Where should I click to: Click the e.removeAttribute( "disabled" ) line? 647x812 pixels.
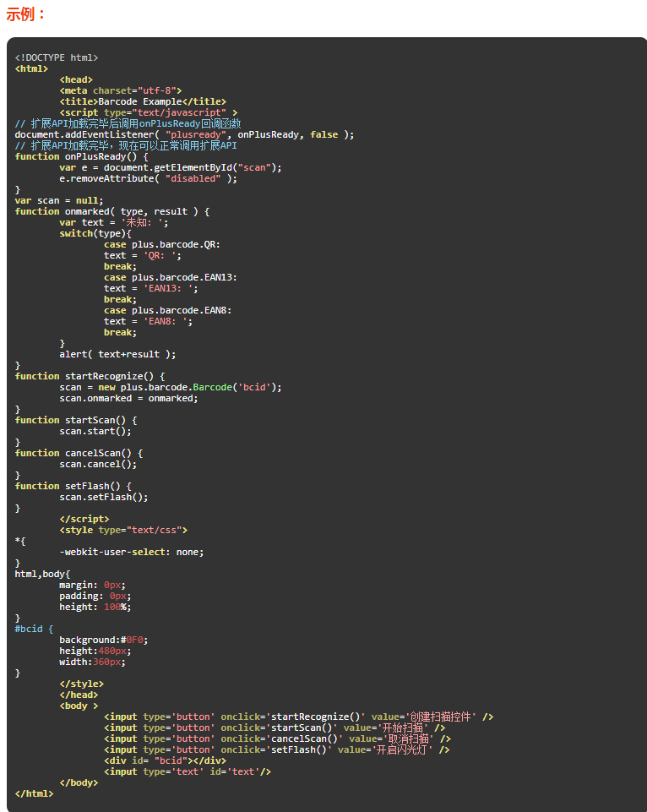149,178
